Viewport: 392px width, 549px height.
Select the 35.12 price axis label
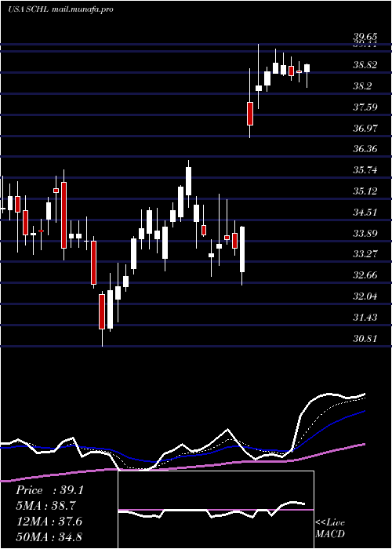pos(365,191)
